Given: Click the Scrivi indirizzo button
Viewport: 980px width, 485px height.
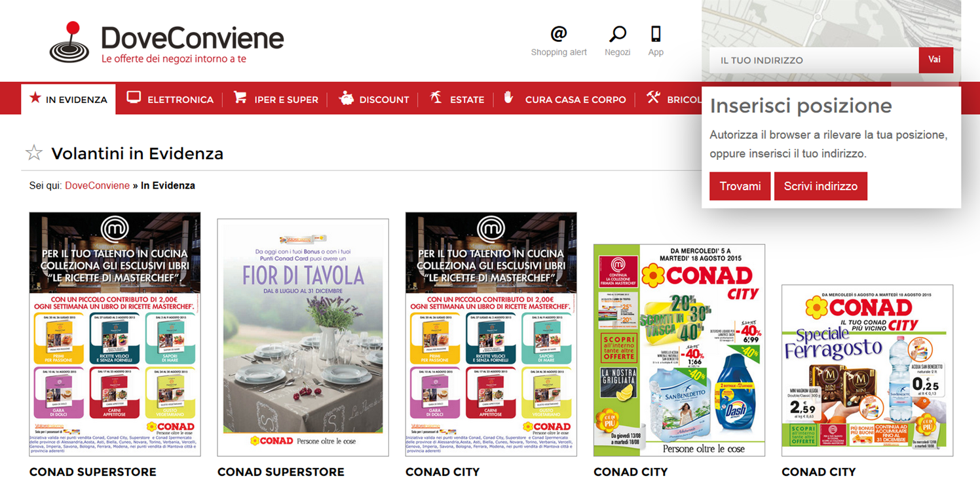Looking at the screenshot, I should pos(821,186).
